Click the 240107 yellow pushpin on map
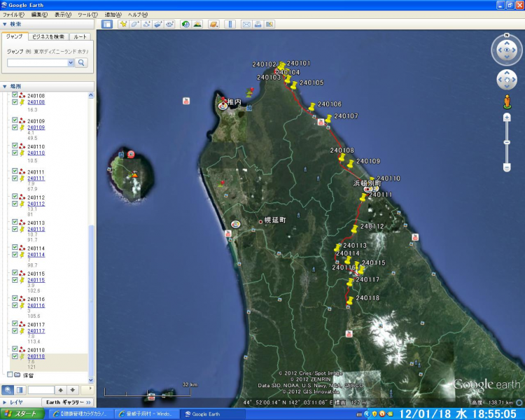Image resolution: width=525 pixels, height=420 pixels. click(328, 118)
